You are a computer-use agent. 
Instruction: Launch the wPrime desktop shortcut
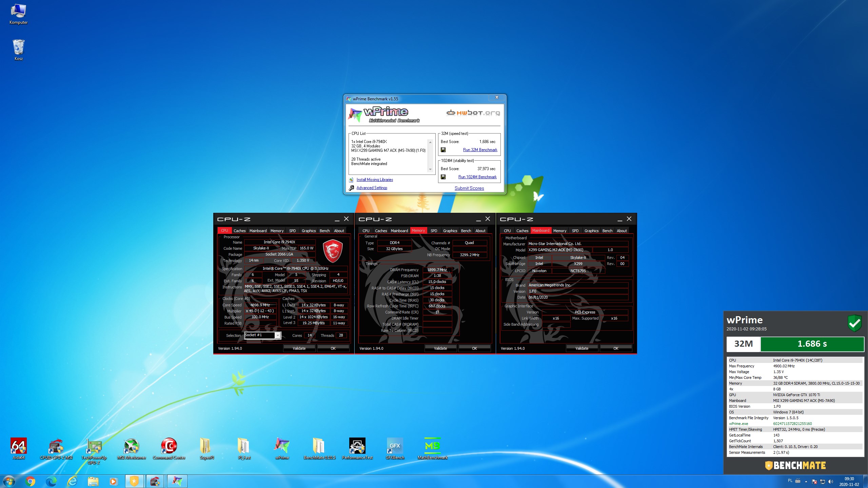[x=282, y=448]
